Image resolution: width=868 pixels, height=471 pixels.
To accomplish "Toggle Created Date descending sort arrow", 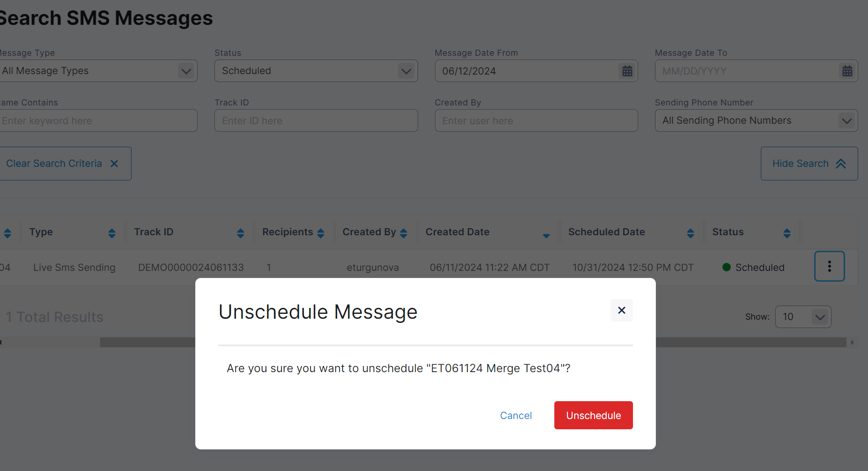I will [x=546, y=235].
